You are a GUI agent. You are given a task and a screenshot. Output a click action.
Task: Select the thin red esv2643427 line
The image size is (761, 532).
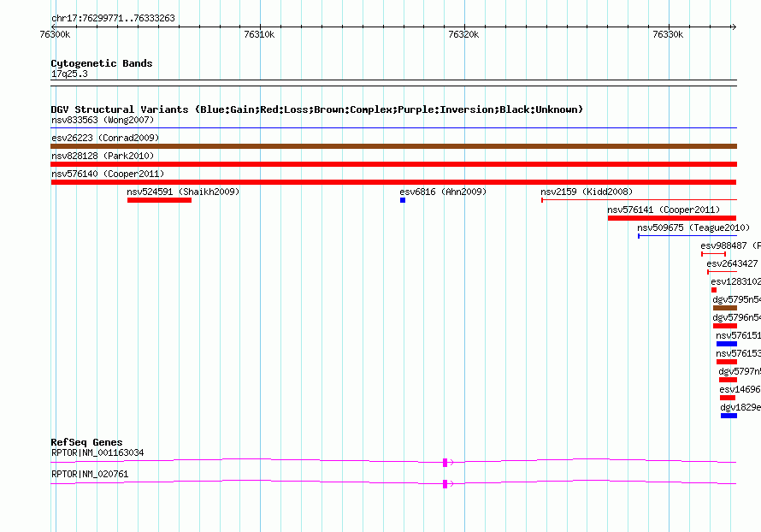point(723,272)
